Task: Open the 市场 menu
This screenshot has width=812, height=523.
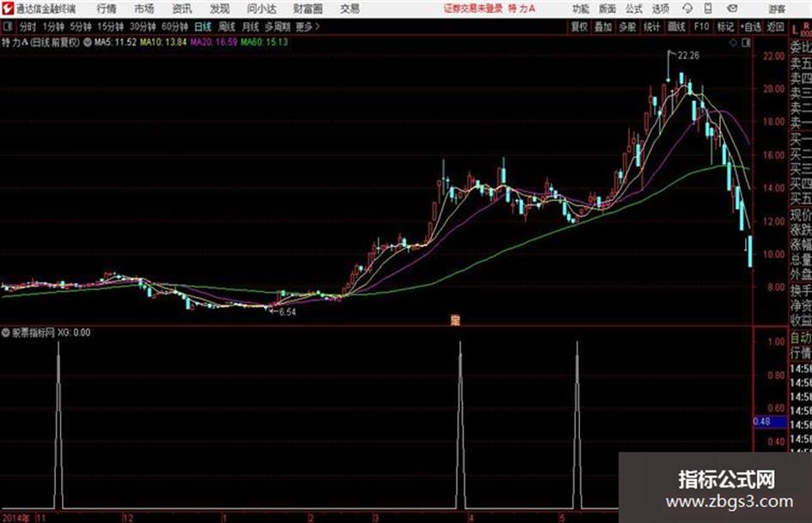Action: [144, 9]
